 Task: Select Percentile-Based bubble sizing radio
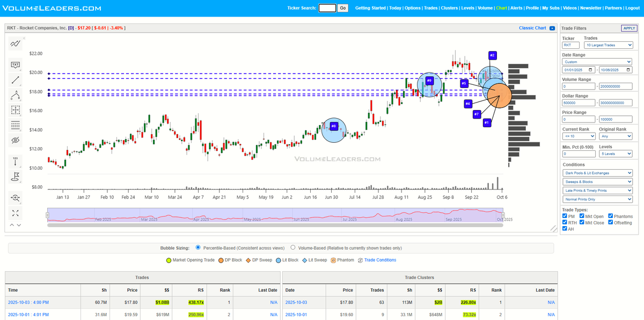click(198, 248)
